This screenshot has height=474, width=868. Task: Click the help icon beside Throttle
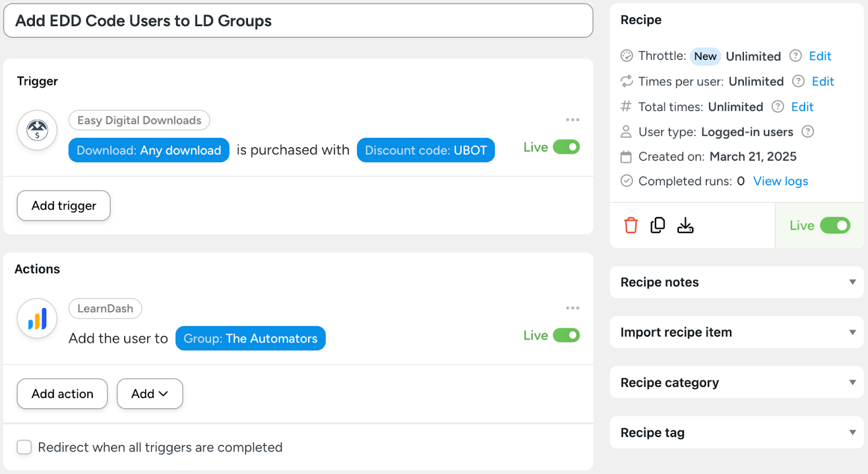(795, 56)
